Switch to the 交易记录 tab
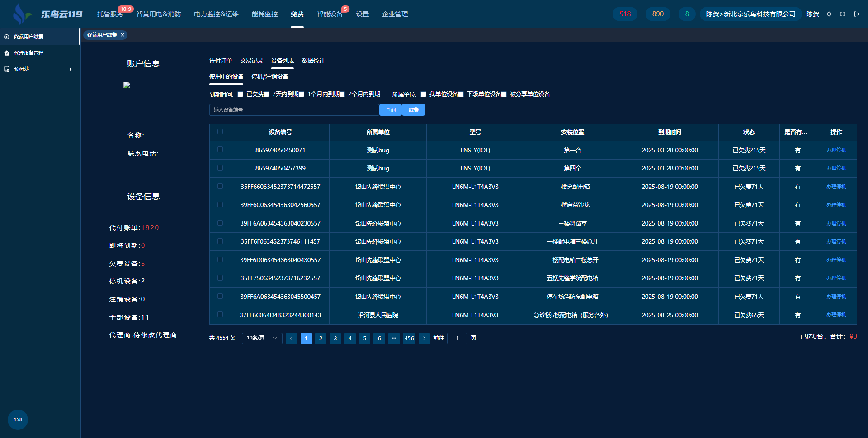 [x=251, y=61]
